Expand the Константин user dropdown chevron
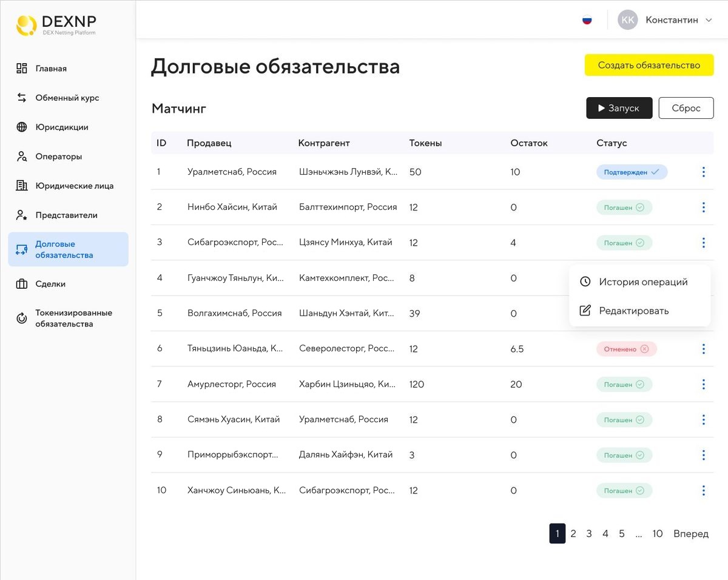Viewport: 728px width, 580px height. click(709, 20)
